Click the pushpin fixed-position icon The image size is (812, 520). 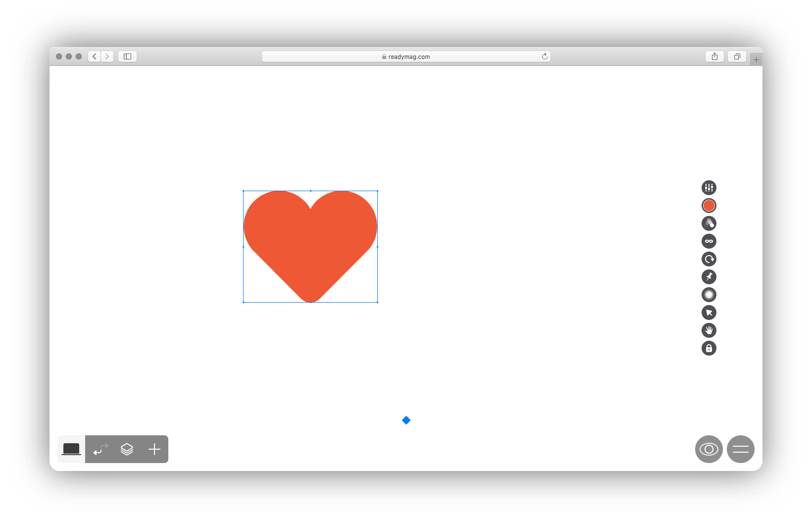(709, 277)
